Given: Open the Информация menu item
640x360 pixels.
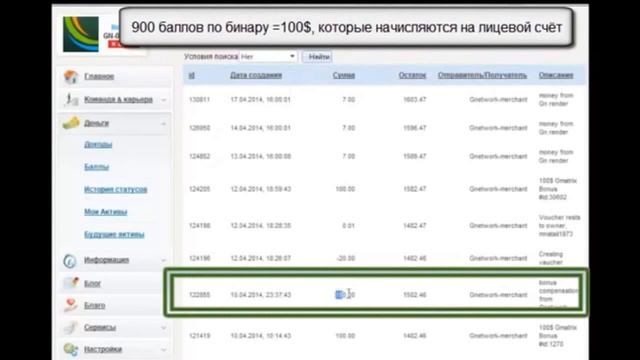Looking at the screenshot, I should pyautogui.click(x=107, y=260).
